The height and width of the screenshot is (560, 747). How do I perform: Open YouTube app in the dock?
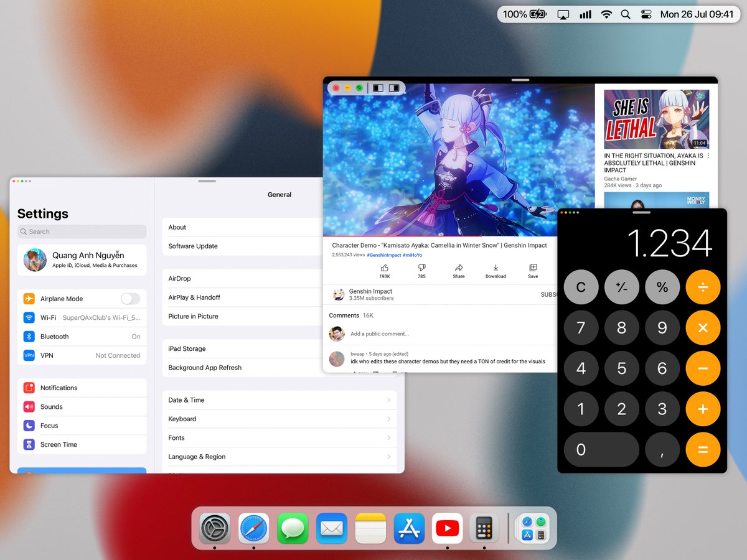pos(447,528)
